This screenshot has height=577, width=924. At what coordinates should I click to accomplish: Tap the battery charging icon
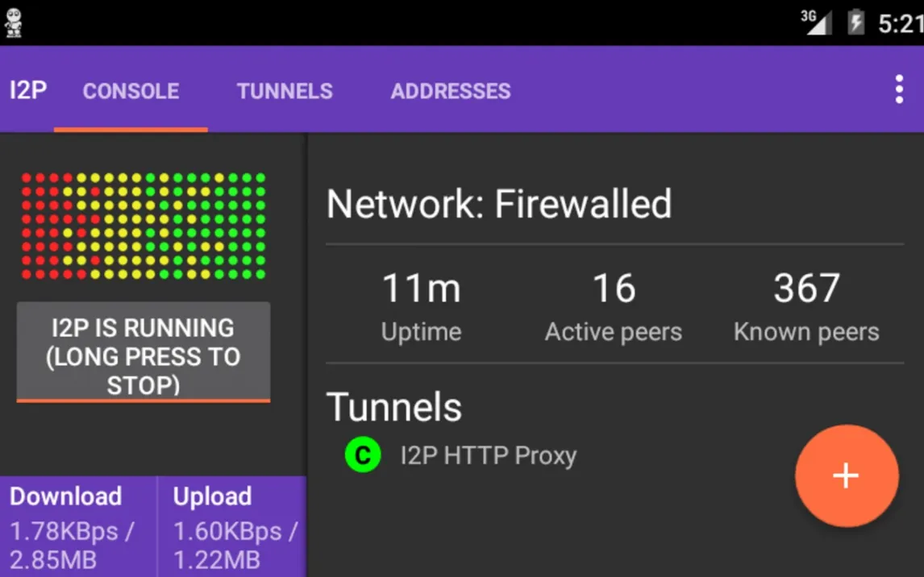[x=855, y=23]
